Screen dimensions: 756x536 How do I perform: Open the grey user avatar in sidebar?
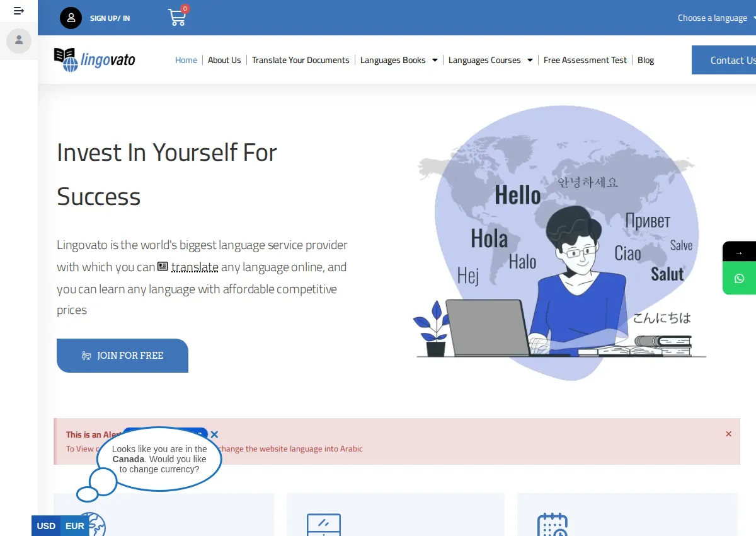[x=19, y=40]
